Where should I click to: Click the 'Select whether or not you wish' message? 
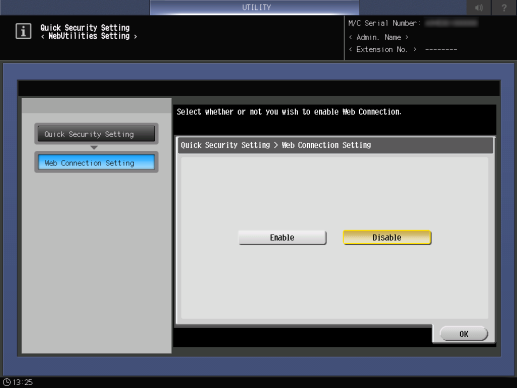click(x=289, y=112)
